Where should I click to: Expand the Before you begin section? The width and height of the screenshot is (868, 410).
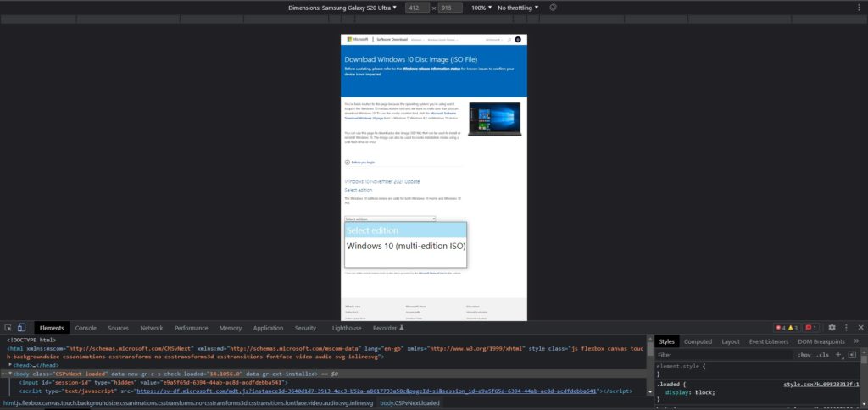tap(359, 163)
